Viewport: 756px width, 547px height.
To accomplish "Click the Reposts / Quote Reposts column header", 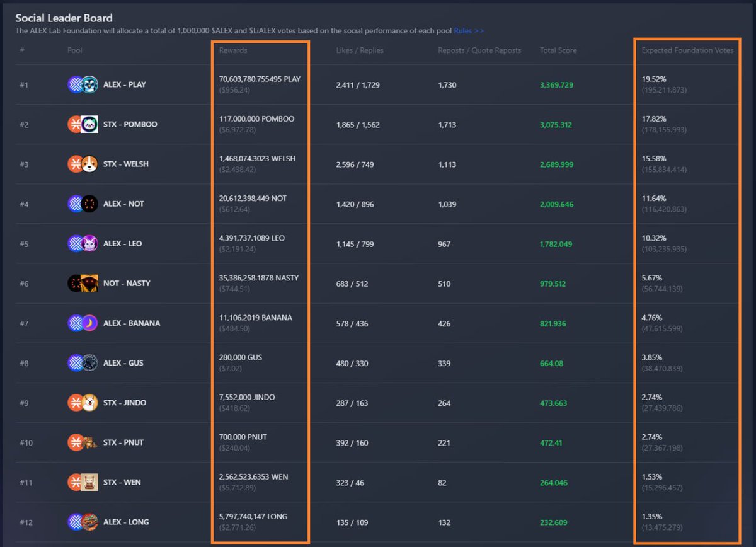I will 479,50.
